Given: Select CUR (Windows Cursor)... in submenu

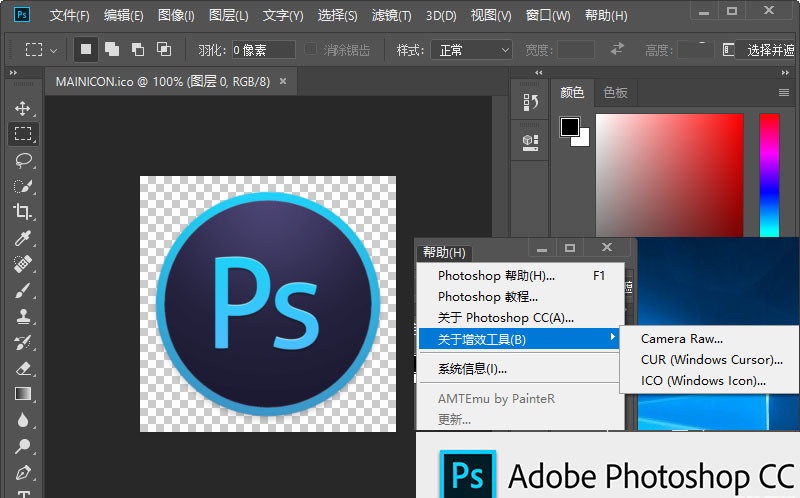Looking at the screenshot, I should coord(709,360).
